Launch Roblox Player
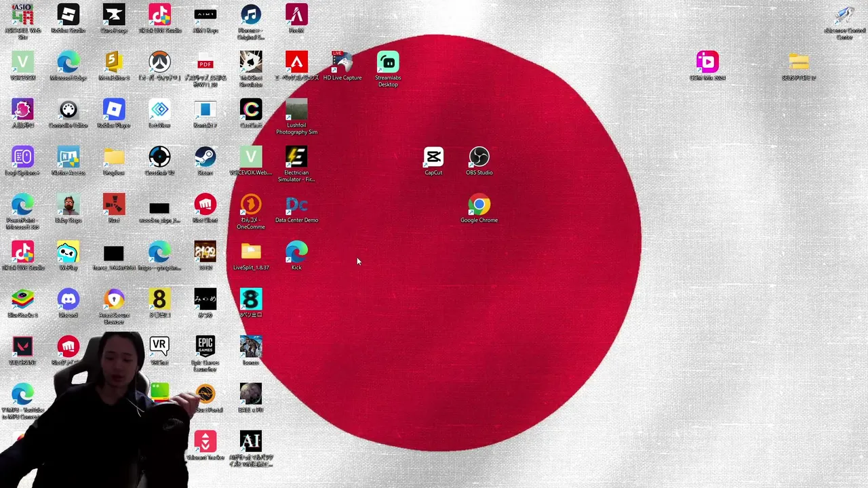Image resolution: width=868 pixels, height=488 pixels. (114, 110)
